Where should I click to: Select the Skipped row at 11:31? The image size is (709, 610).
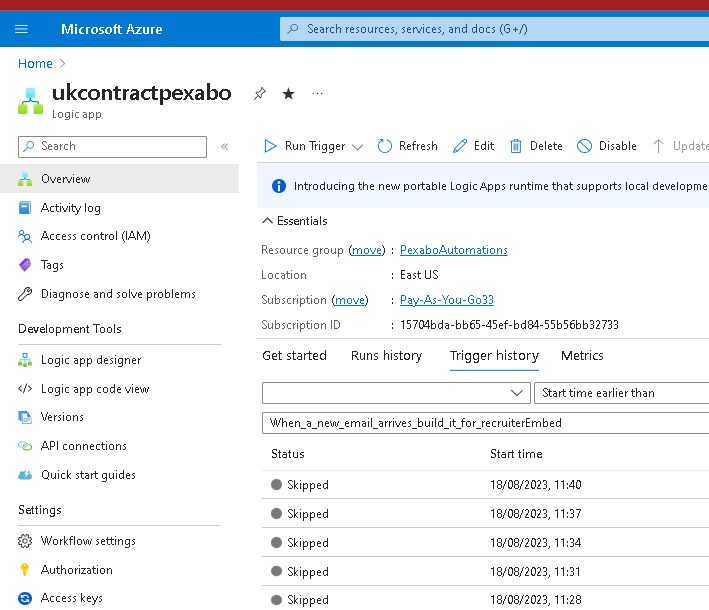tap(486, 572)
